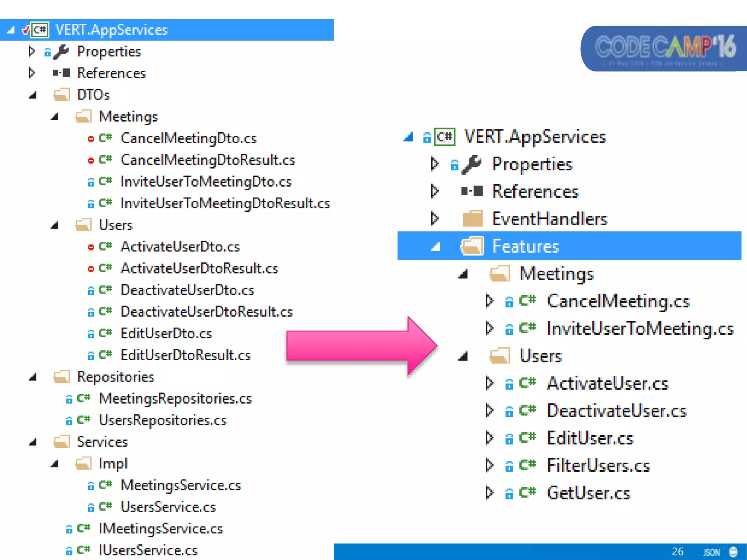Open InviteUserToMeeting.cs in Features
This screenshot has width=747, height=560.
click(x=640, y=328)
